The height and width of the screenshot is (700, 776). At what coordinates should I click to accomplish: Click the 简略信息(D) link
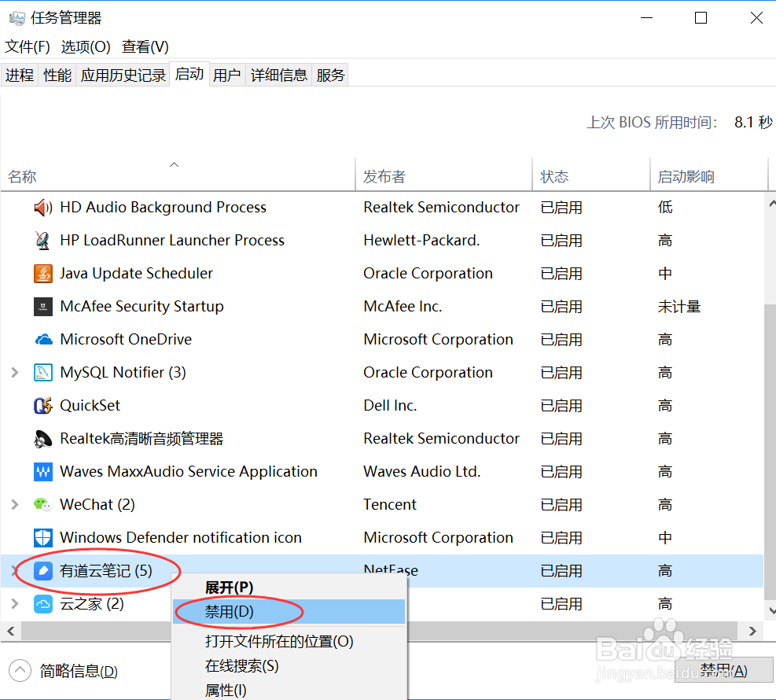click(79, 671)
